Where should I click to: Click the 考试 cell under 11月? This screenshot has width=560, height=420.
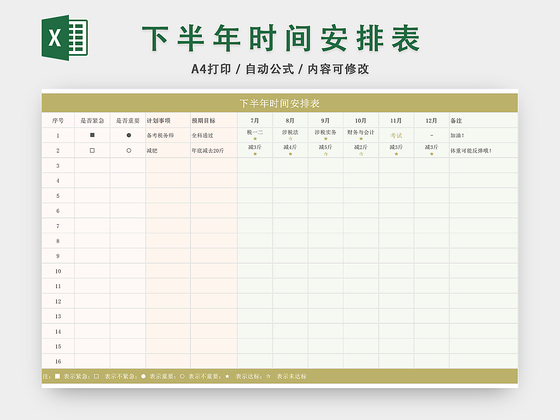[396, 135]
